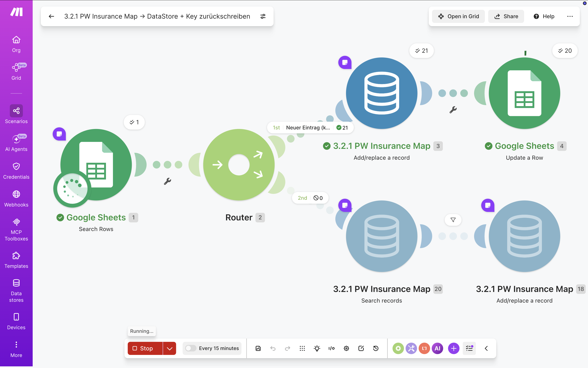588x368 pixels.
Task: Open scenario inputs and outputs icon
Action: tap(332, 348)
